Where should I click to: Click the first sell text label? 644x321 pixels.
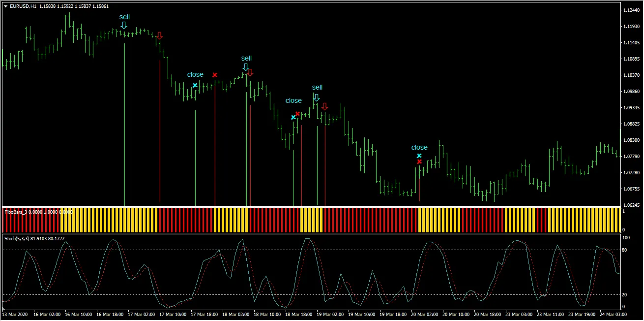tap(124, 17)
